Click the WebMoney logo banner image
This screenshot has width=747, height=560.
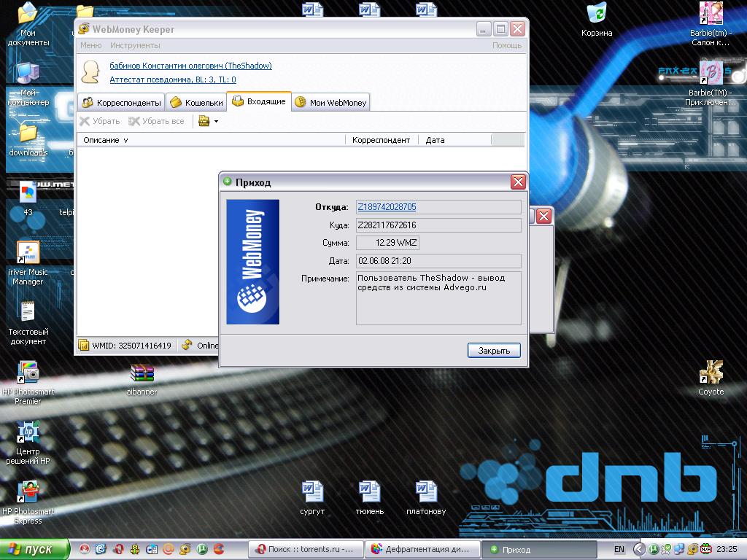(x=252, y=262)
